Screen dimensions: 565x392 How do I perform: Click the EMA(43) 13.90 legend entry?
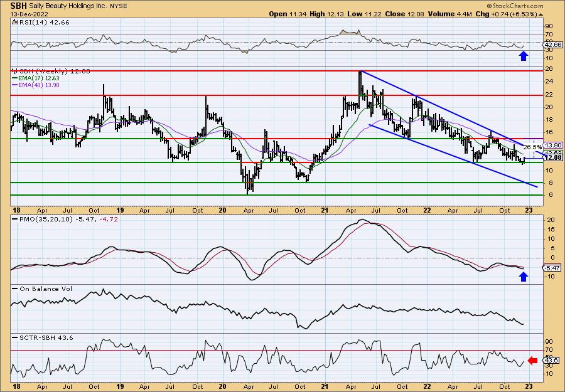point(36,85)
